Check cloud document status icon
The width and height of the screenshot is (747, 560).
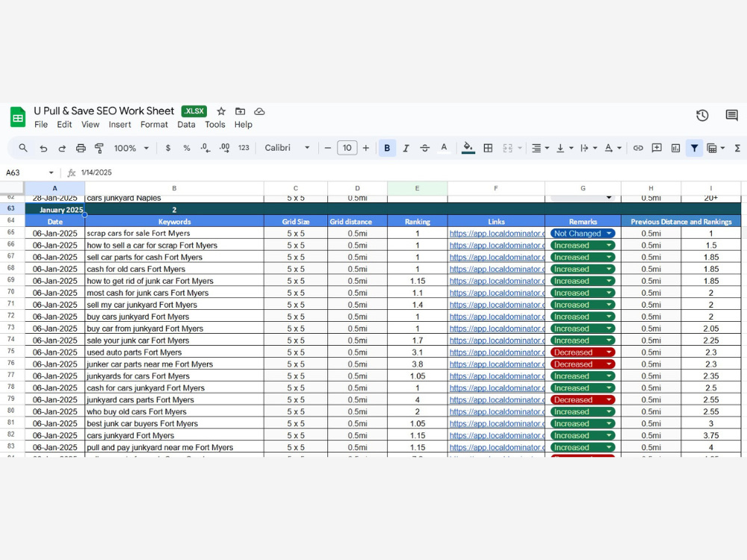coord(259,111)
